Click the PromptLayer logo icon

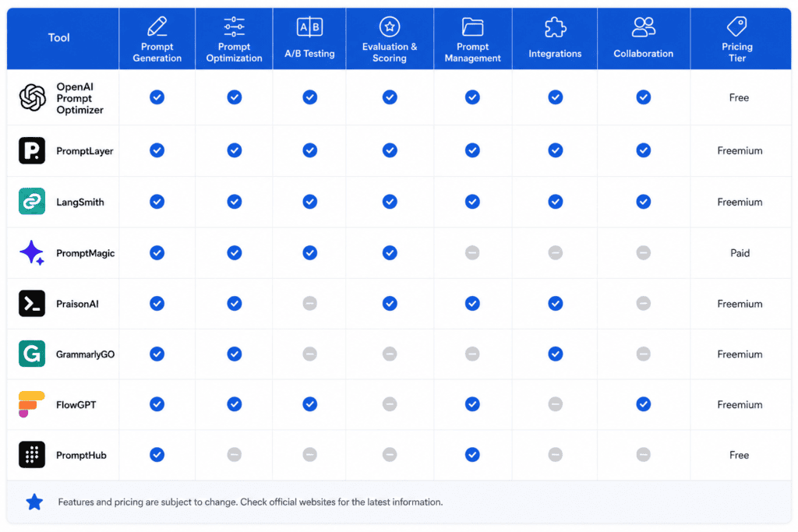tap(31, 150)
